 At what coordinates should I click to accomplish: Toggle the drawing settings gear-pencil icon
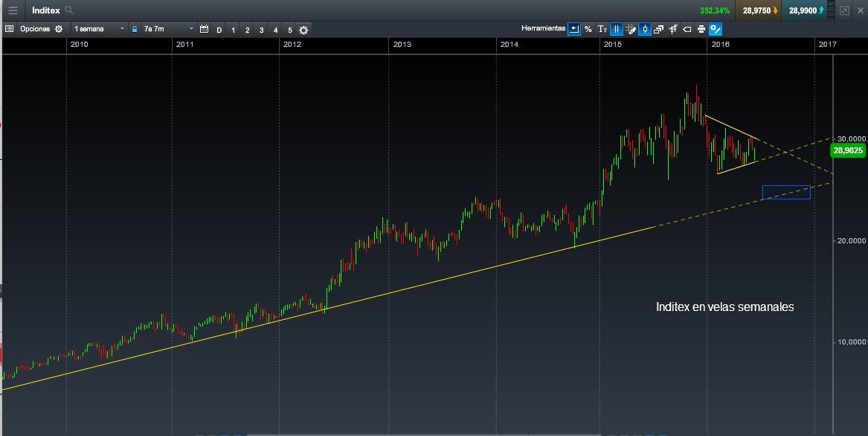coord(716,29)
